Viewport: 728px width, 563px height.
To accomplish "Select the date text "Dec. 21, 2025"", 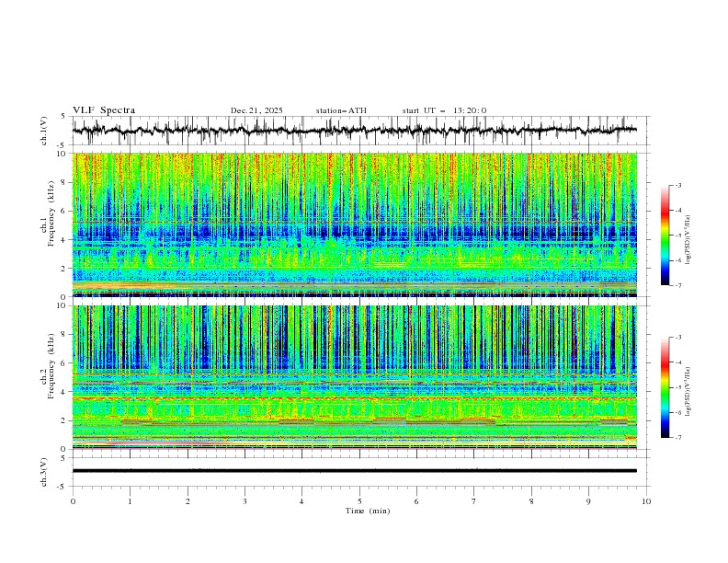I will point(256,110).
